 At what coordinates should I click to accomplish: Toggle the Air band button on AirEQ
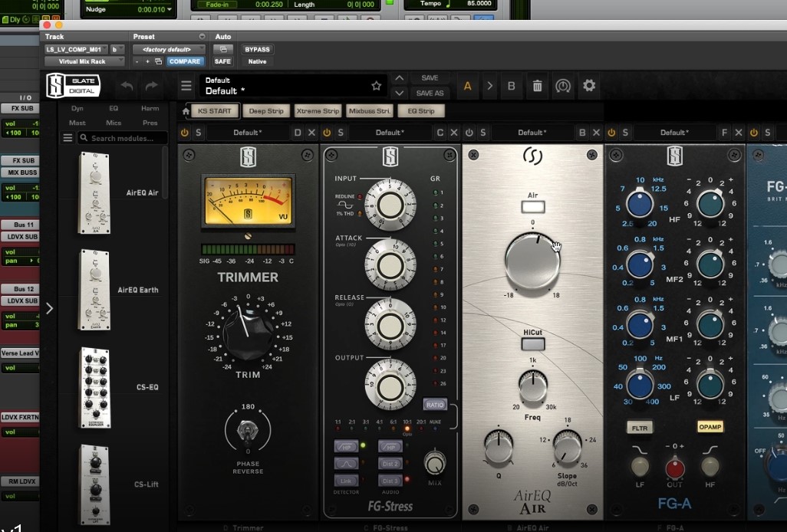point(532,206)
